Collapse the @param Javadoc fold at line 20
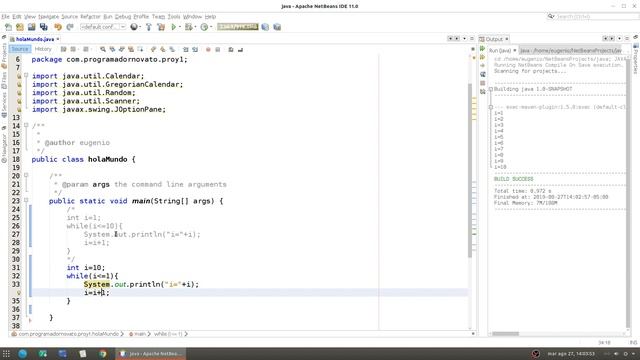 26,176
